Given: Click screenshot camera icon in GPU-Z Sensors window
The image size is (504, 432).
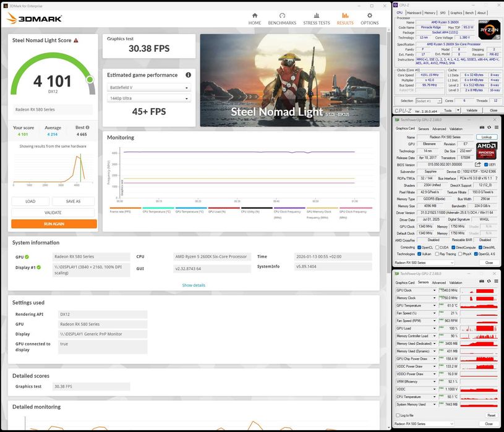Looking at the screenshot, I should (x=482, y=281).
